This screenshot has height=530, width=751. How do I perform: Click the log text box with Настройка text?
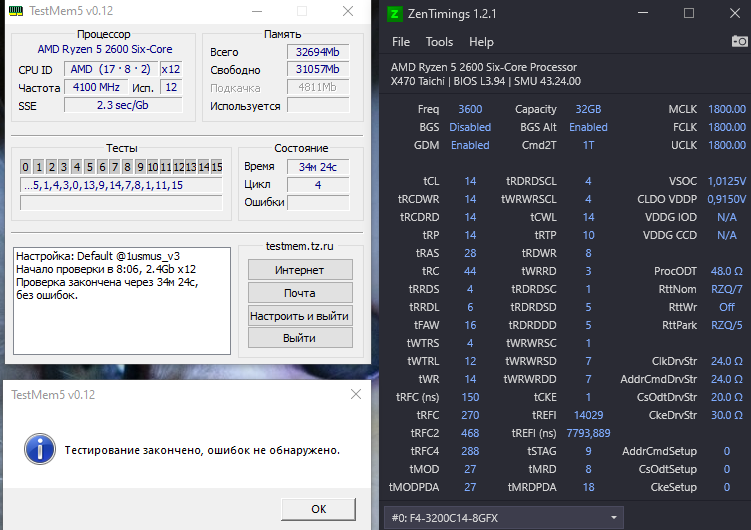point(122,301)
